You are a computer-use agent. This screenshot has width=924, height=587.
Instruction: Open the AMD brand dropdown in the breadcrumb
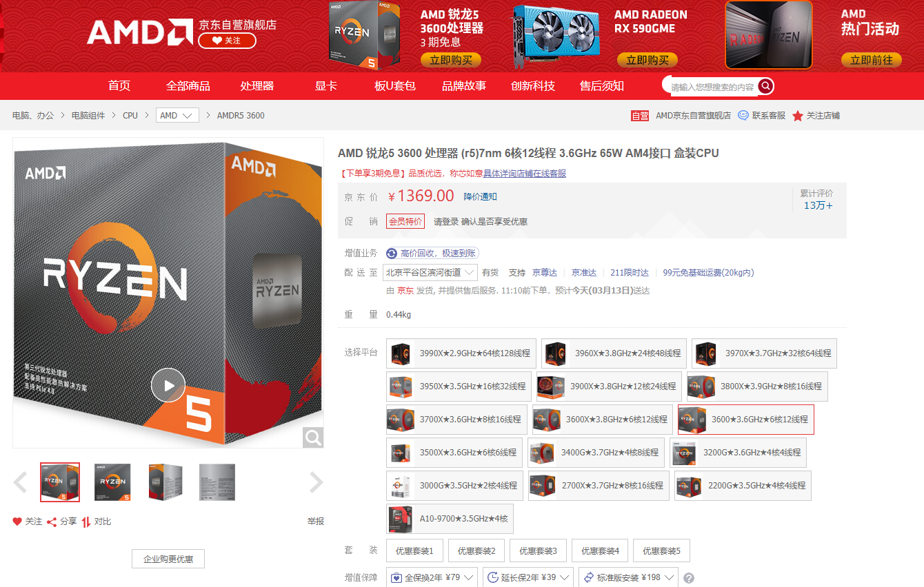pos(177,116)
